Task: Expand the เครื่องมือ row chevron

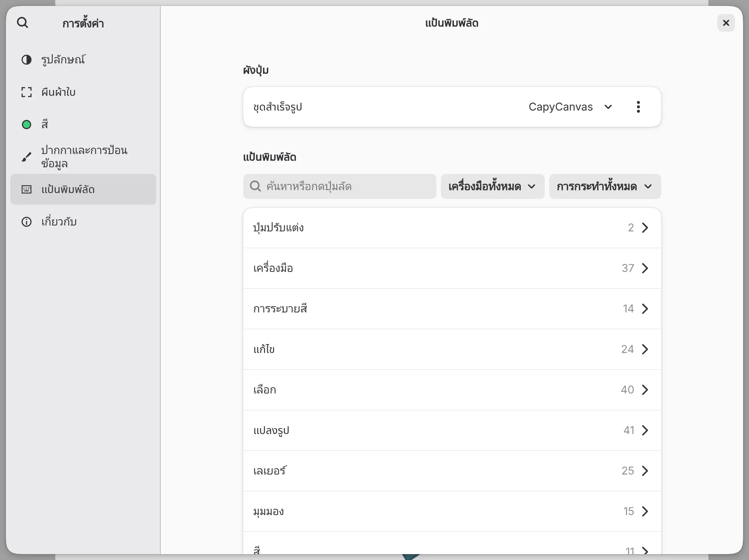Action: (x=645, y=268)
